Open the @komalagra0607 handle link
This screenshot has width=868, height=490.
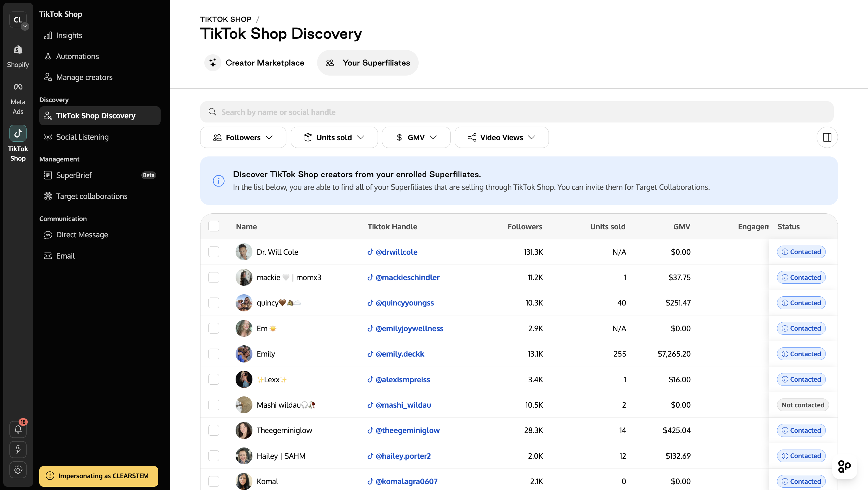(406, 481)
